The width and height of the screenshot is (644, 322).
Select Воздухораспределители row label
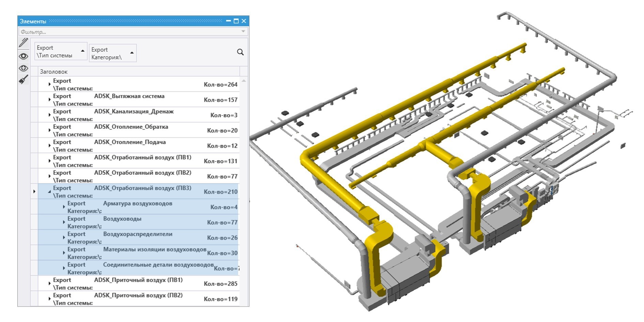(x=138, y=234)
